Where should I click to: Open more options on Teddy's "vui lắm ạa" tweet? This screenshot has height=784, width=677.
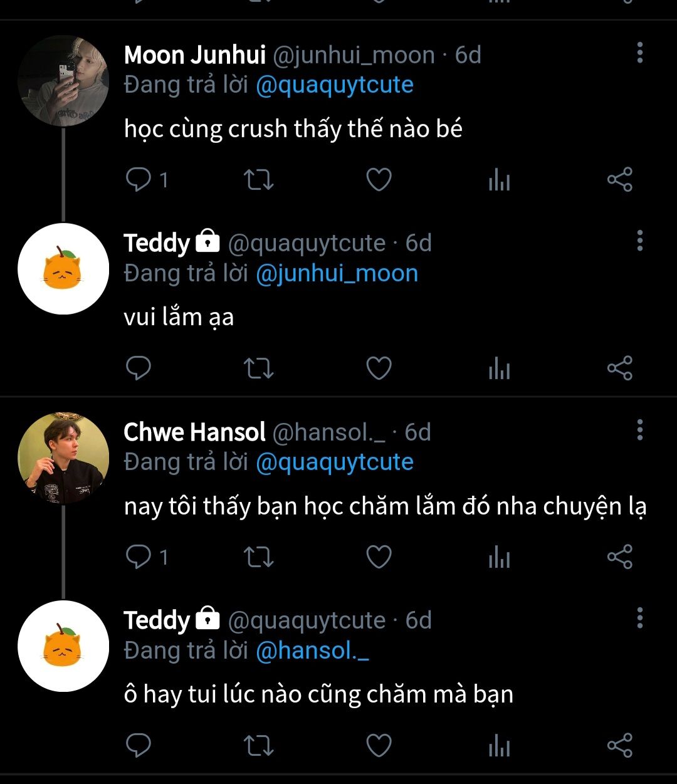pyautogui.click(x=639, y=241)
